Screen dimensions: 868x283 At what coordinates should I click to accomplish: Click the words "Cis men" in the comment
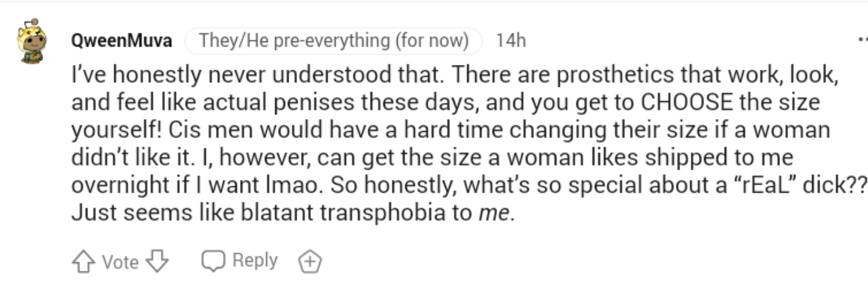(210, 130)
